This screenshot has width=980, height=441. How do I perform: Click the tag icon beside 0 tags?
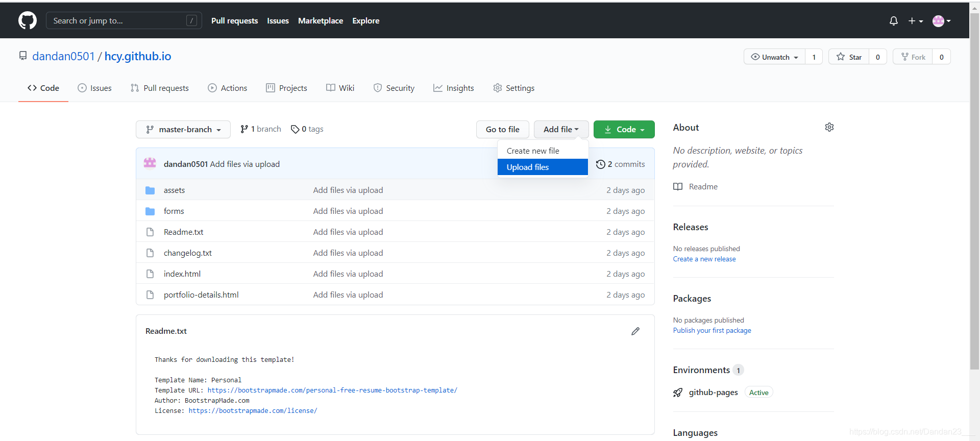tap(295, 129)
